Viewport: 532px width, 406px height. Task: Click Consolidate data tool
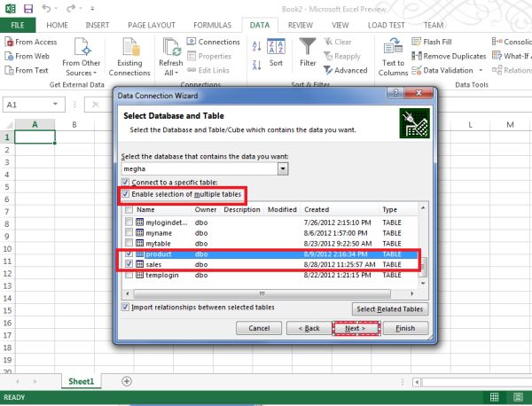click(512, 42)
